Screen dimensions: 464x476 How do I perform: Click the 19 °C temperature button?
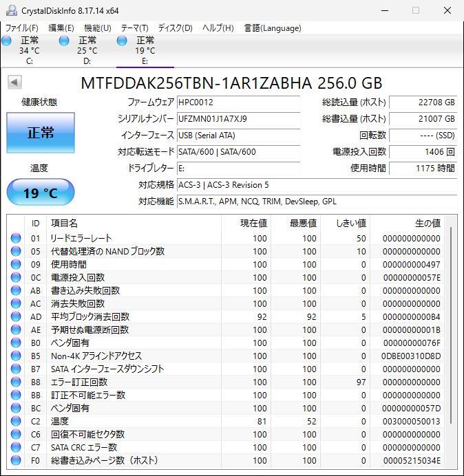click(41, 193)
